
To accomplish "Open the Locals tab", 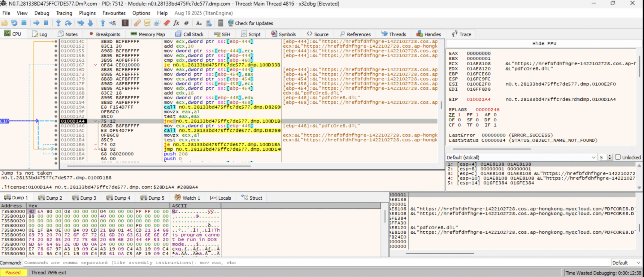I will (x=220, y=198).
